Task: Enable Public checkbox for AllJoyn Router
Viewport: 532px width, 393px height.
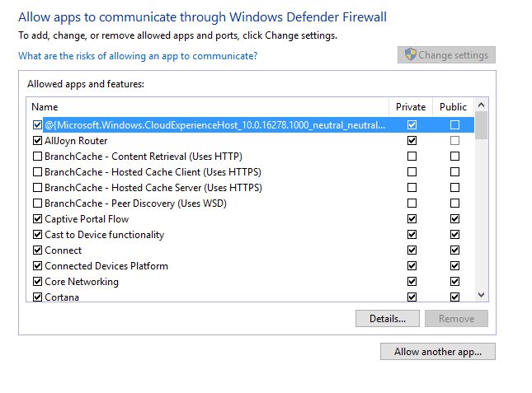Action: 454,141
